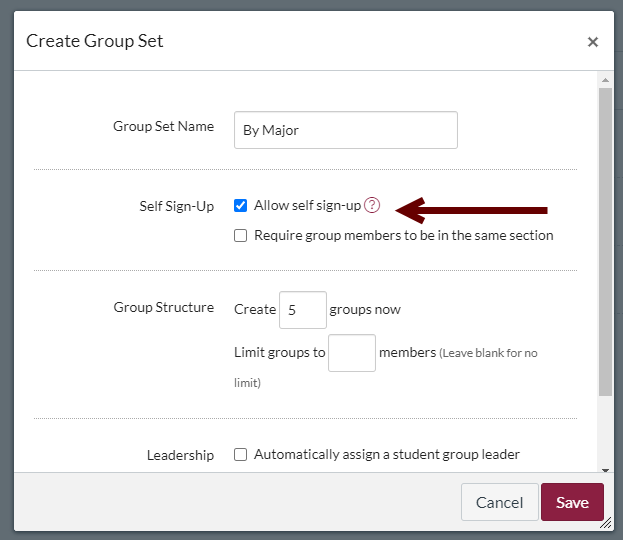Click the 'Allow self sign-up' label text
623x540 pixels.
(x=307, y=205)
